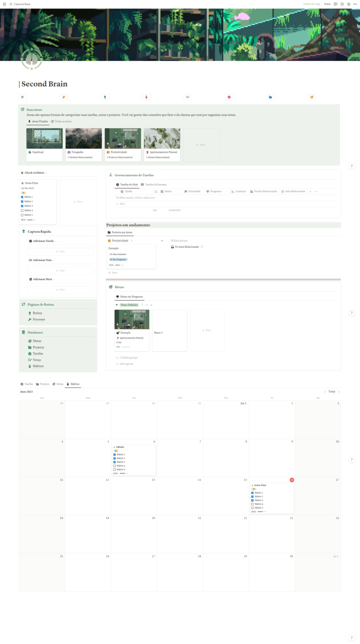Uncheck Hábito 3 in Sábado calendar card

115,462
